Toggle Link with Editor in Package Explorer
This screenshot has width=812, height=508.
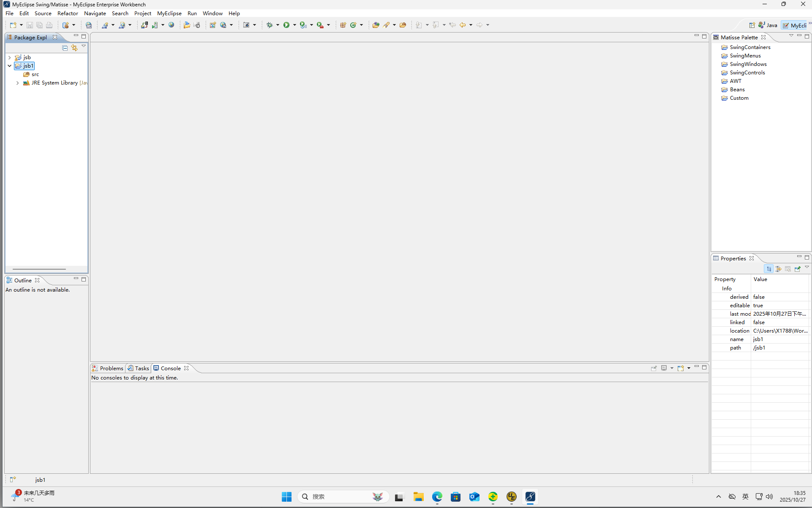pos(75,48)
